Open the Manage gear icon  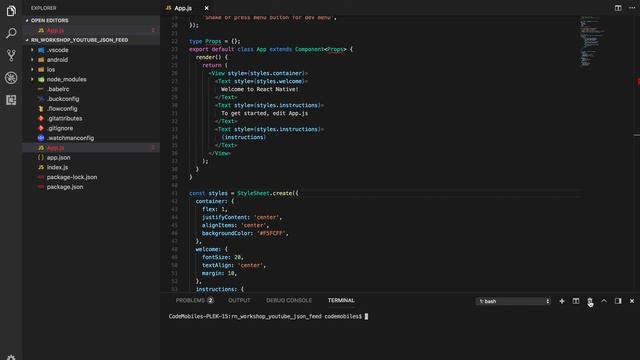pyautogui.click(x=11, y=357)
